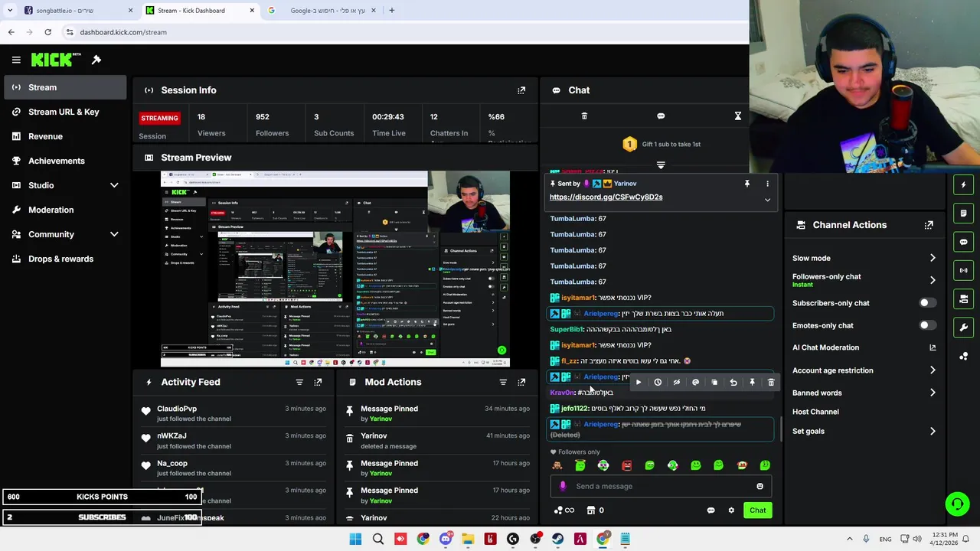Open the emoji picker in message box
The image size is (980, 551).
(x=759, y=486)
